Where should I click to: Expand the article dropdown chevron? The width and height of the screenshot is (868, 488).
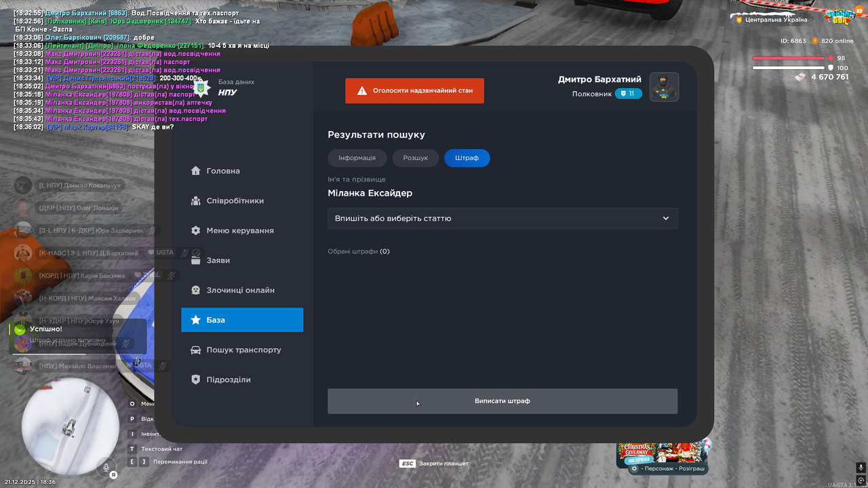point(666,218)
